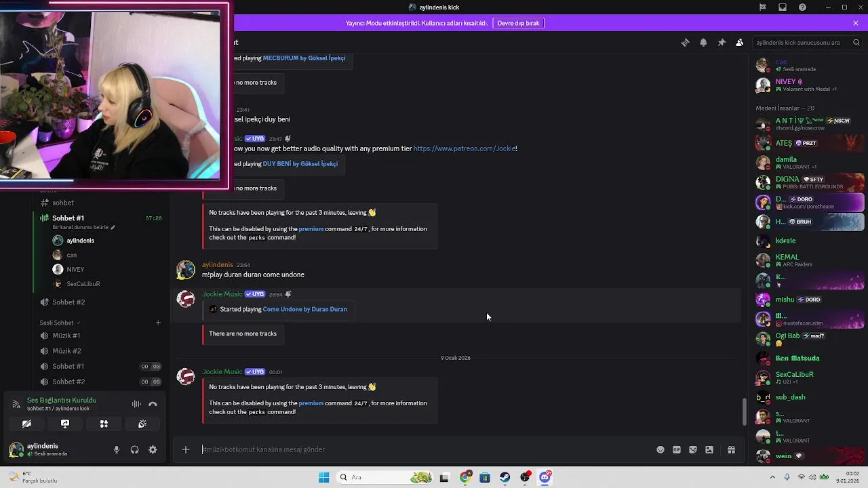
Task: Open the Windows Start button
Action: [323, 477]
